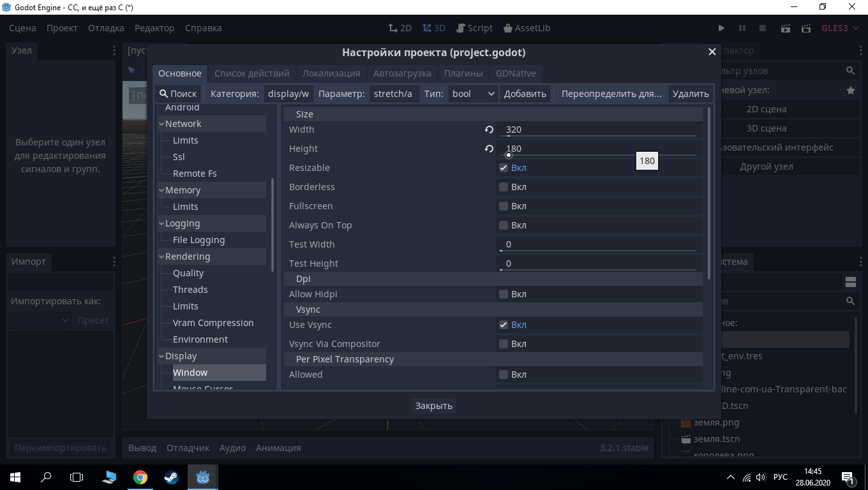
Task: Pause the running scene
Action: click(742, 28)
